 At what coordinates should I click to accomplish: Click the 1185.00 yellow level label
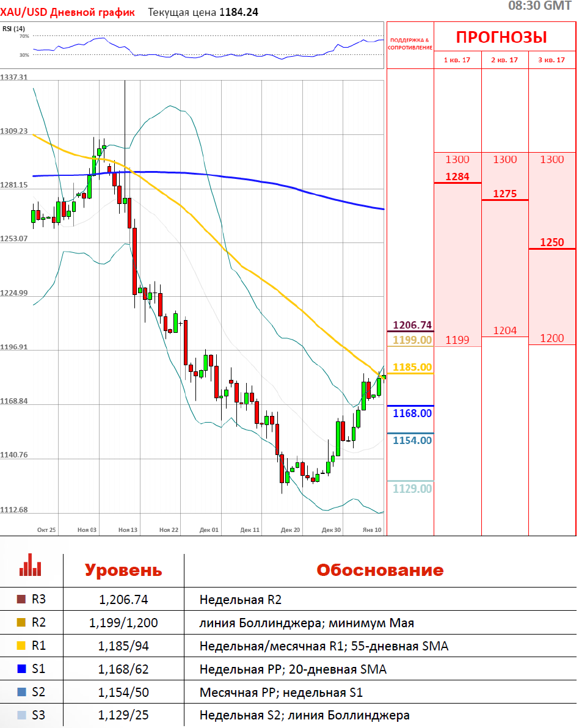click(412, 368)
